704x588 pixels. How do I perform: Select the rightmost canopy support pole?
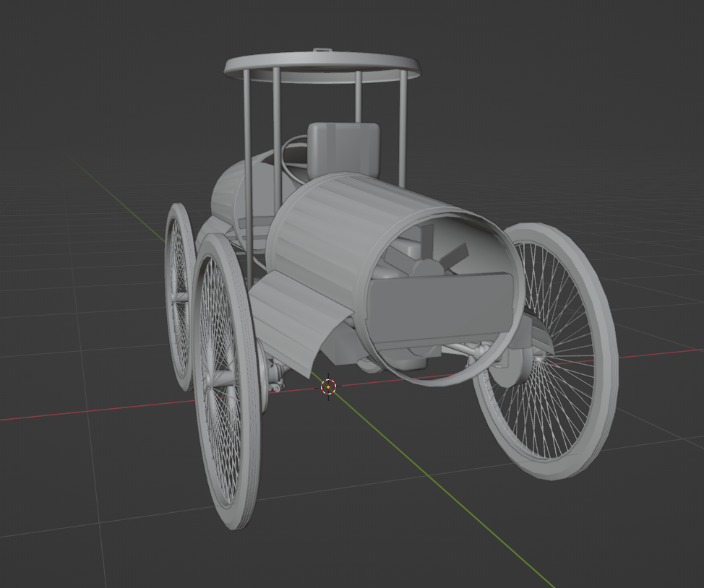tap(403, 129)
